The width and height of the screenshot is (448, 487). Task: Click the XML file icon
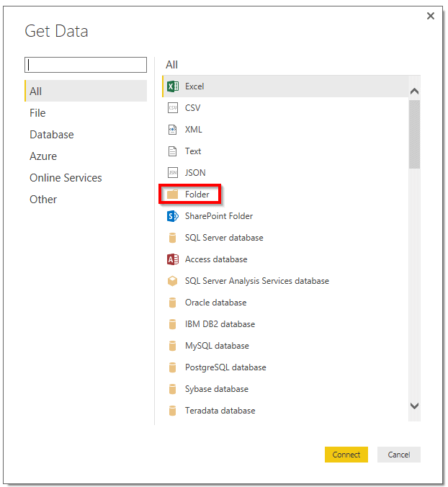172,130
